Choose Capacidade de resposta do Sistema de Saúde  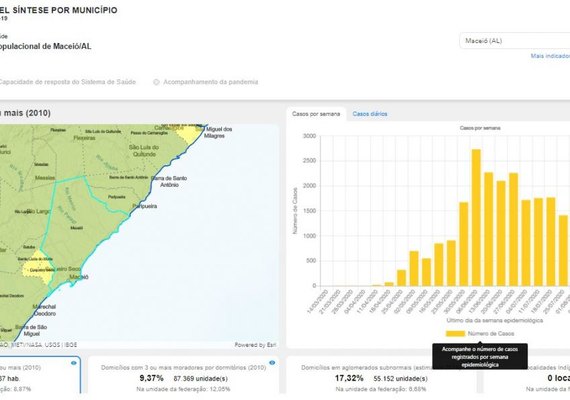68,82
